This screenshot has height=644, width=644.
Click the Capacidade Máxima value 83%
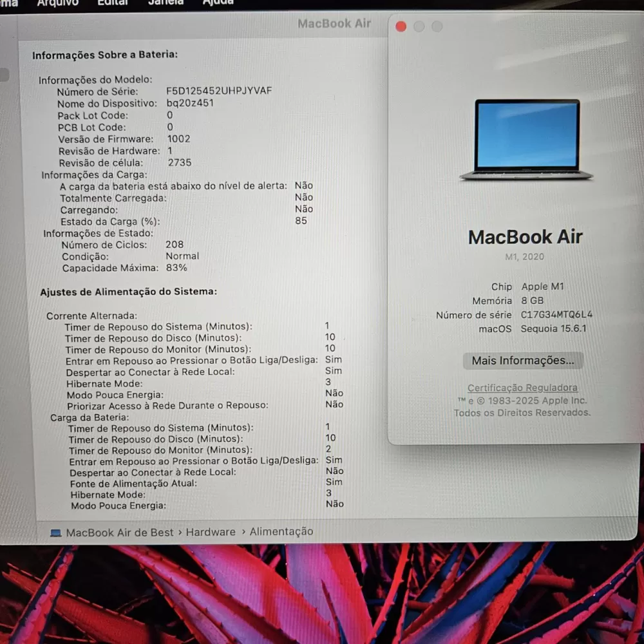click(x=176, y=267)
